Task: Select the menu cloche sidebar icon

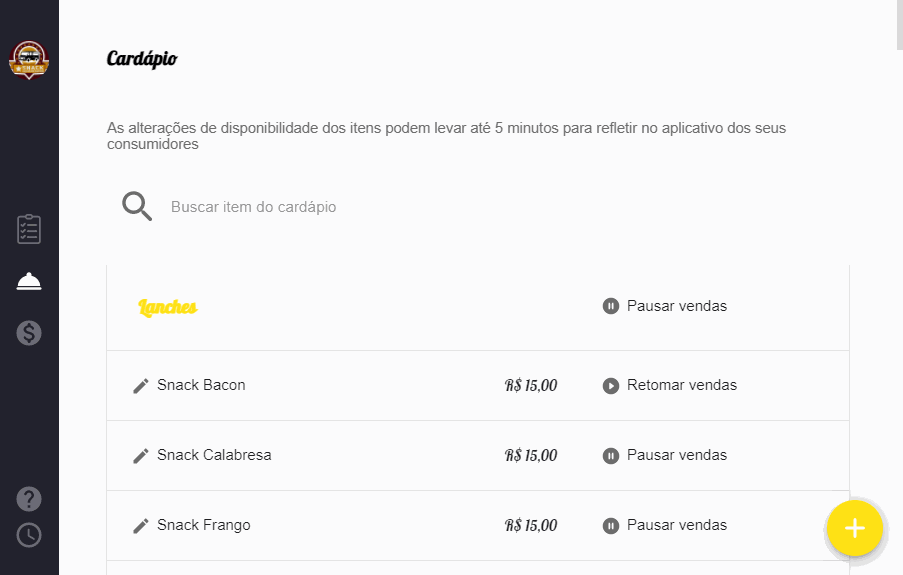Action: [x=29, y=282]
